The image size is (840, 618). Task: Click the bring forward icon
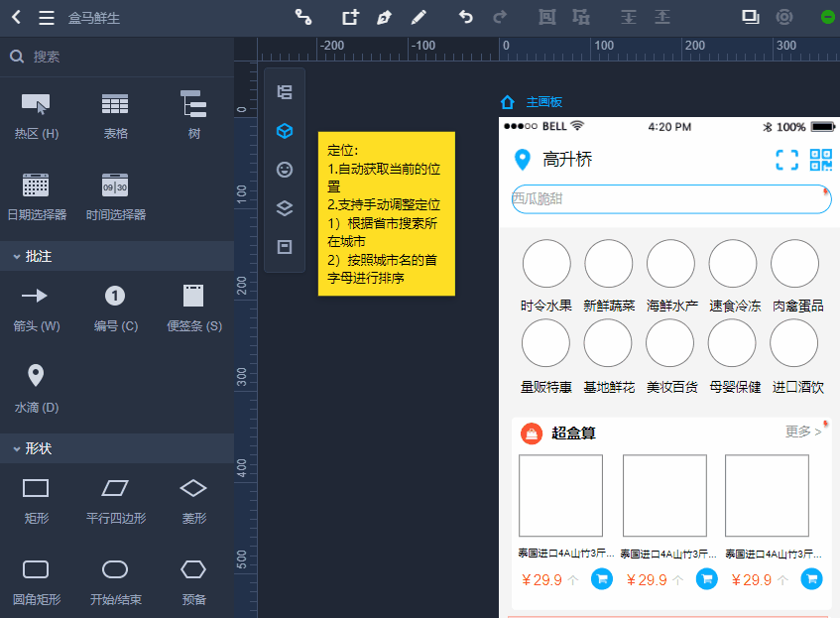pyautogui.click(x=662, y=17)
